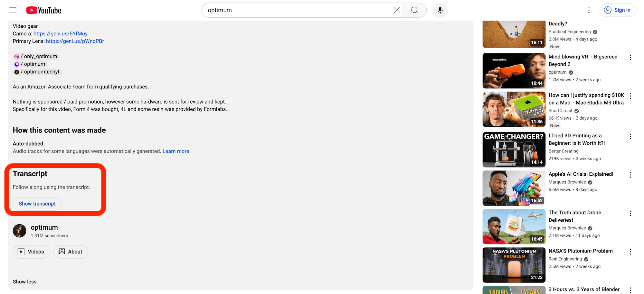Open the optimum channel name
The width and height of the screenshot is (644, 294).
[x=44, y=227]
